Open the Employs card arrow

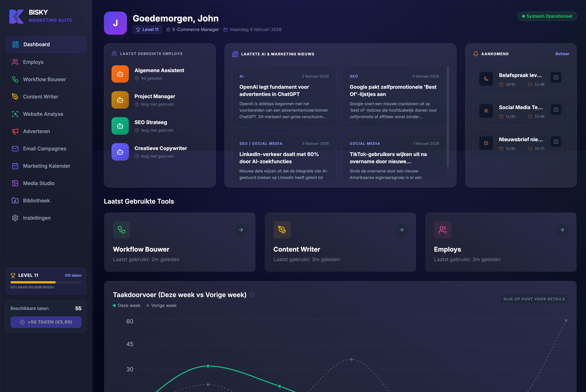coord(562,230)
